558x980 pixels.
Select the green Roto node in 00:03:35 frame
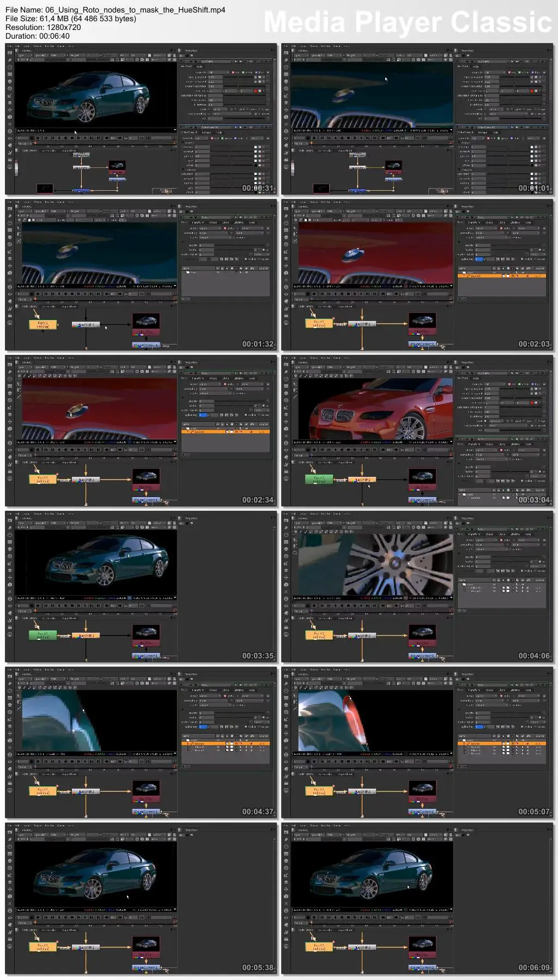click(43, 636)
